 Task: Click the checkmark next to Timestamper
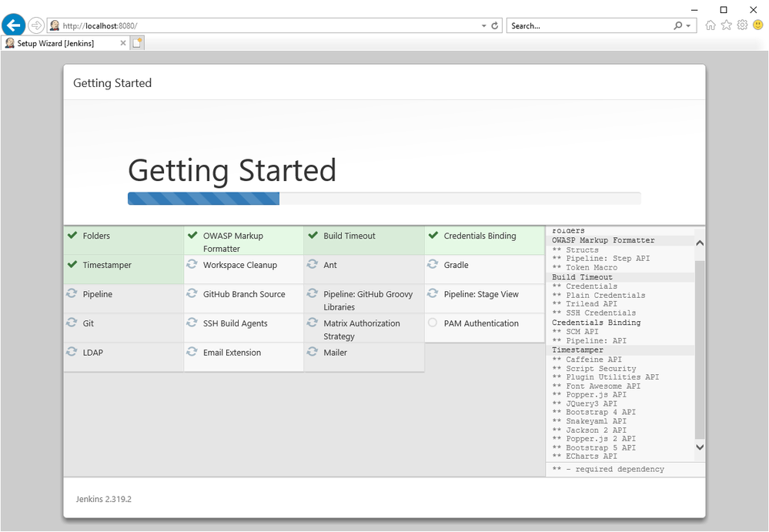(72, 264)
